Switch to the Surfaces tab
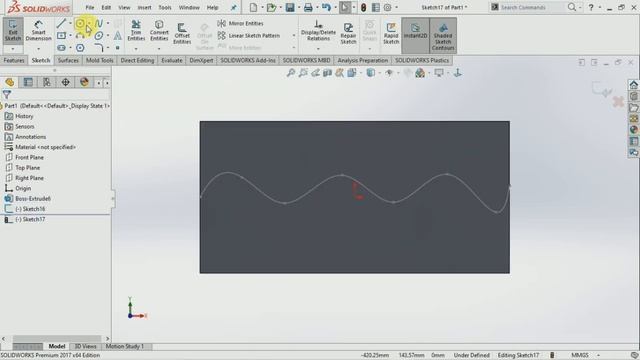The image size is (640, 360). tap(68, 60)
